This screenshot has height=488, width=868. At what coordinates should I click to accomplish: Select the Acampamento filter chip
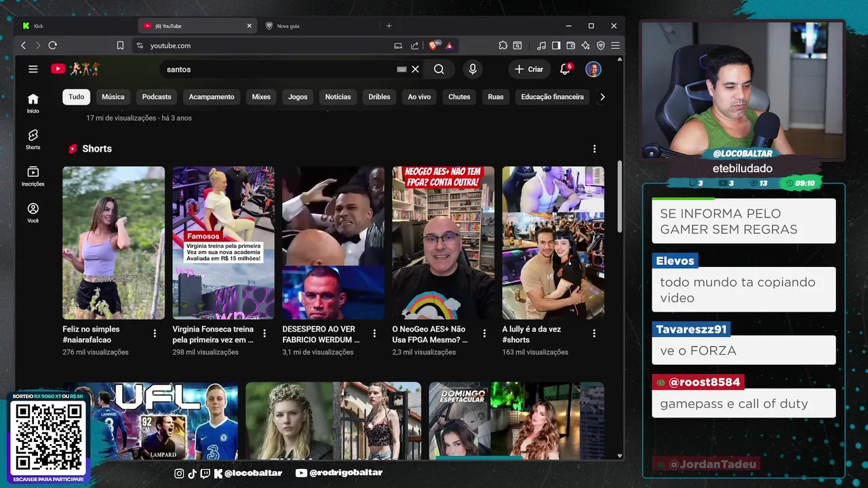click(212, 97)
